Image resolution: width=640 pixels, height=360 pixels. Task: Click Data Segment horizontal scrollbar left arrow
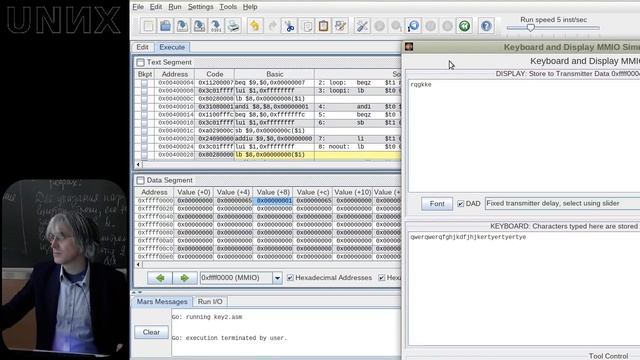coord(138,264)
